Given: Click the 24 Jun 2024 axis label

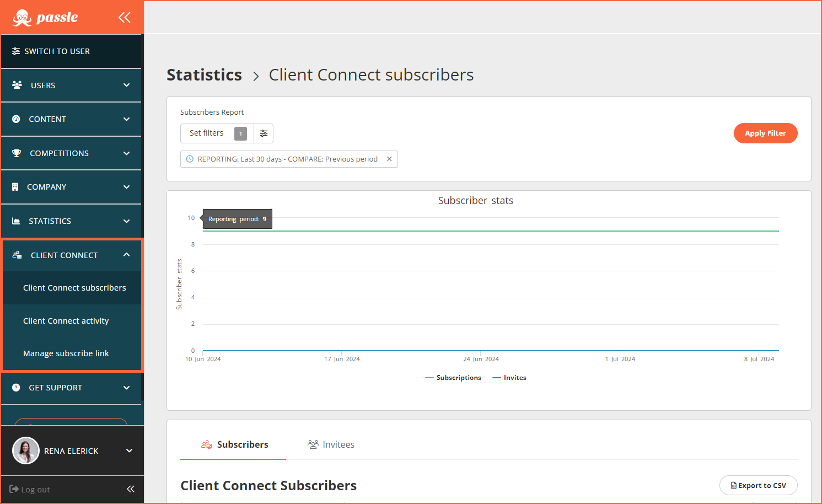Looking at the screenshot, I should pos(481,359).
